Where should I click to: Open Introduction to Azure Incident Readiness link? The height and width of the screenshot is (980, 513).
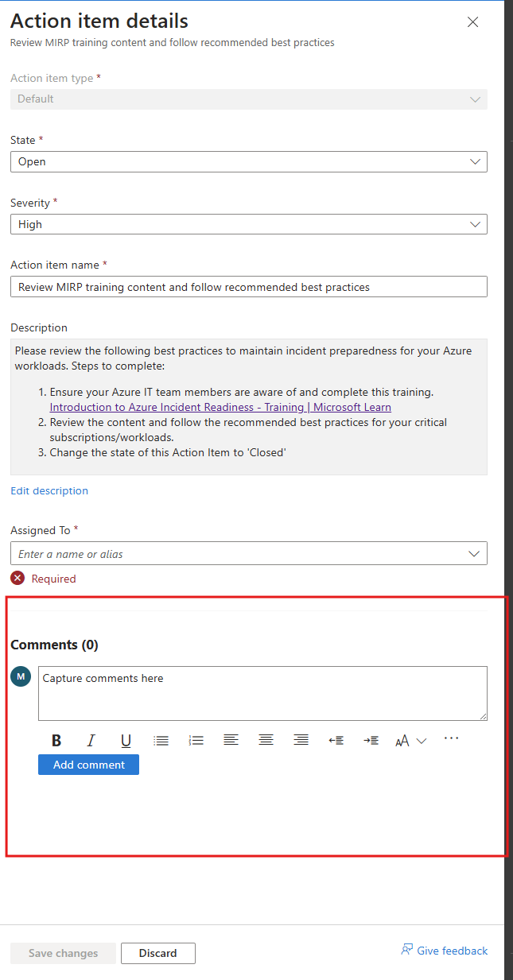tap(220, 407)
